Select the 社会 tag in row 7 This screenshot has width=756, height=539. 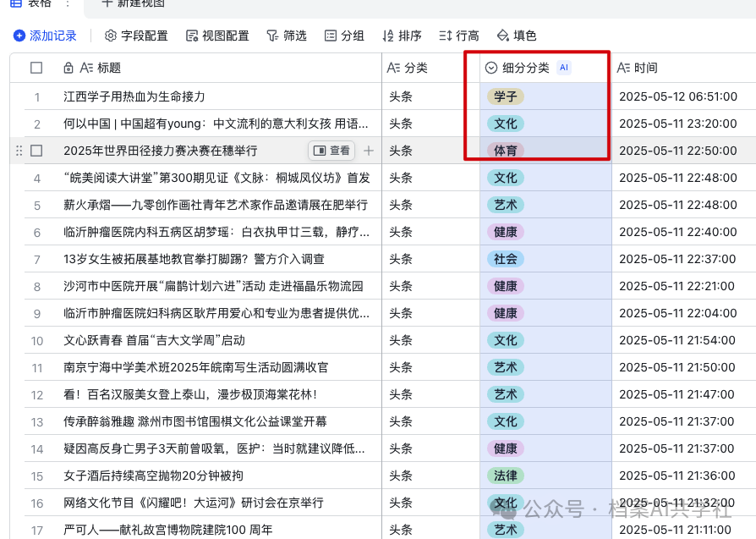coord(506,259)
